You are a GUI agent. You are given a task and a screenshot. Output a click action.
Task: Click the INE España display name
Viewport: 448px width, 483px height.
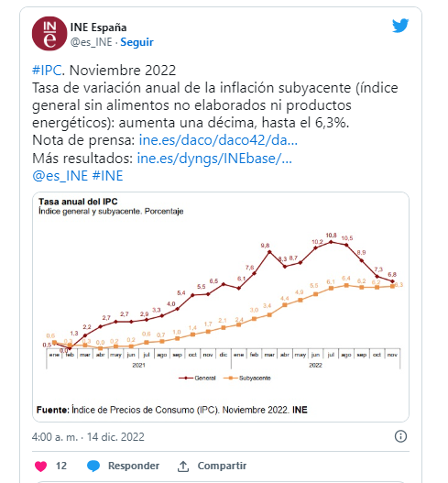99,27
